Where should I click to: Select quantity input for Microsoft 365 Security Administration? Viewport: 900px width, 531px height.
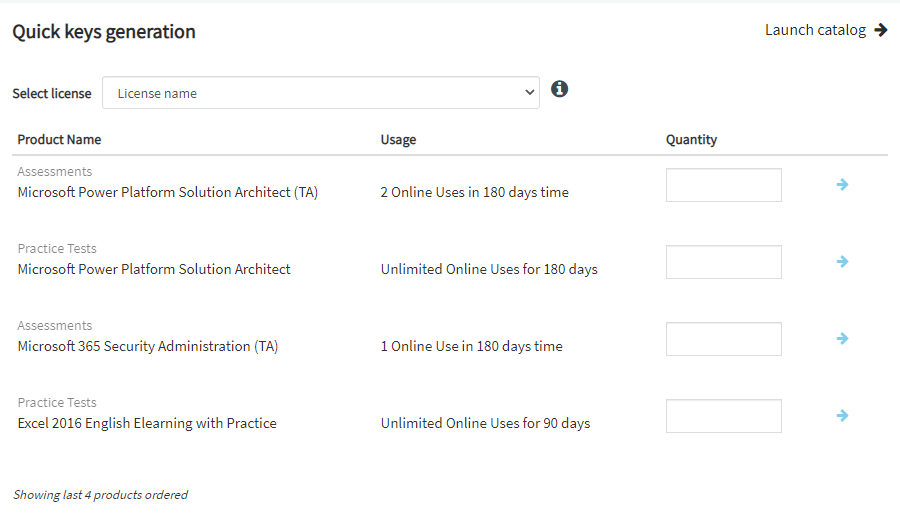(723, 339)
